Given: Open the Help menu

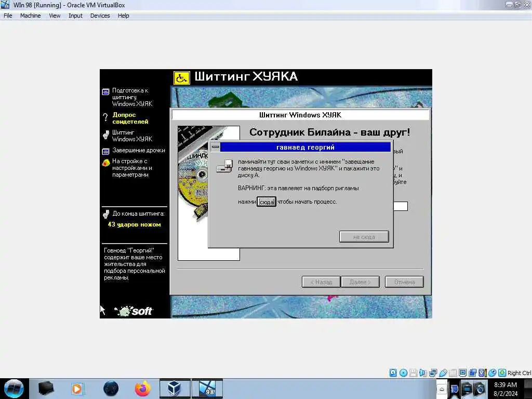Looking at the screenshot, I should (x=124, y=16).
